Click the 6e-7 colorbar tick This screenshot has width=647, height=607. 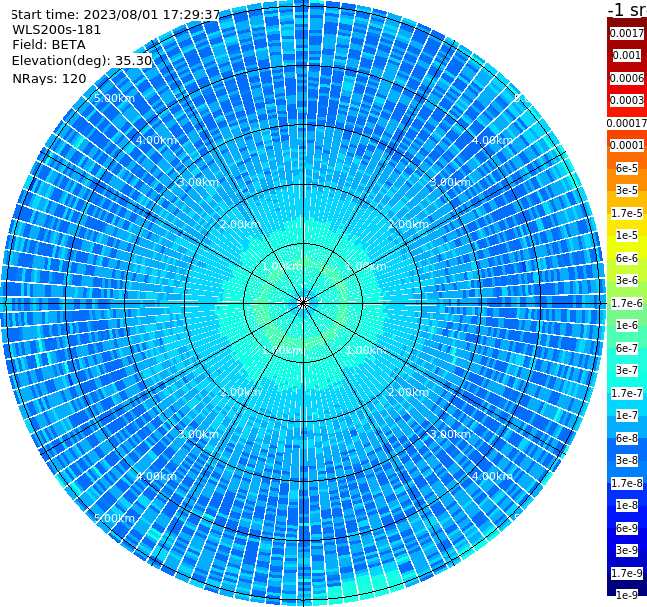pyautogui.click(x=627, y=348)
